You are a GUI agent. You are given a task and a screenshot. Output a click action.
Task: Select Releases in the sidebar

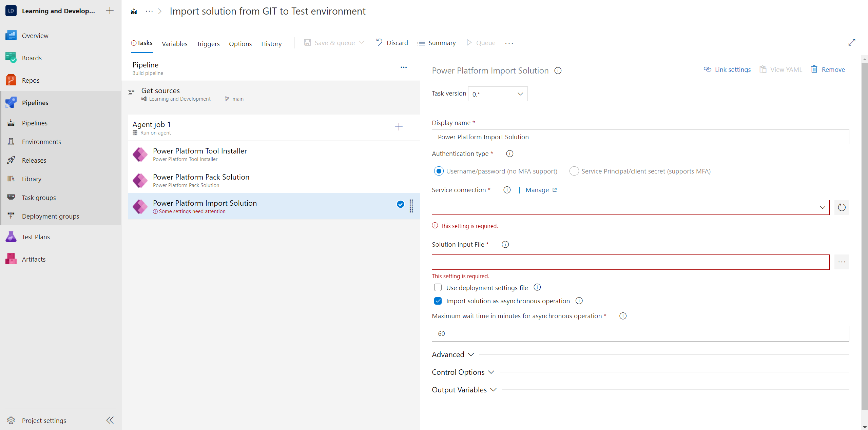(x=34, y=160)
